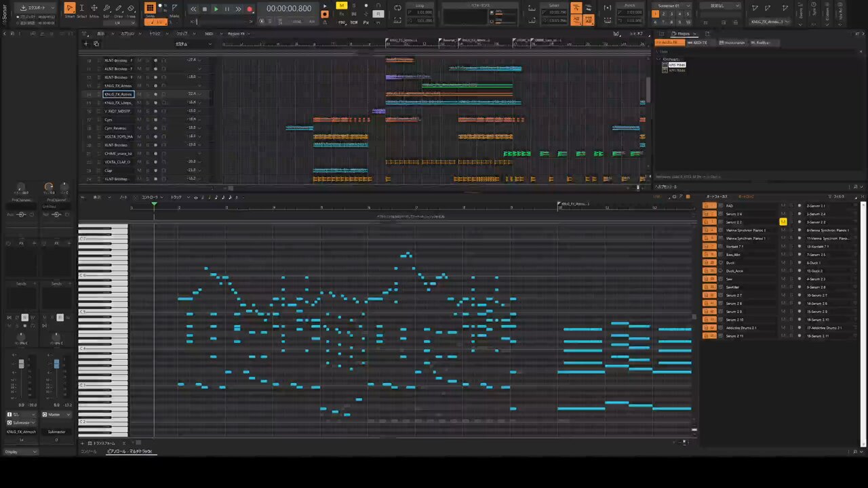Activate the Move tool
Screen dimensions: 868x488
tap(94, 9)
